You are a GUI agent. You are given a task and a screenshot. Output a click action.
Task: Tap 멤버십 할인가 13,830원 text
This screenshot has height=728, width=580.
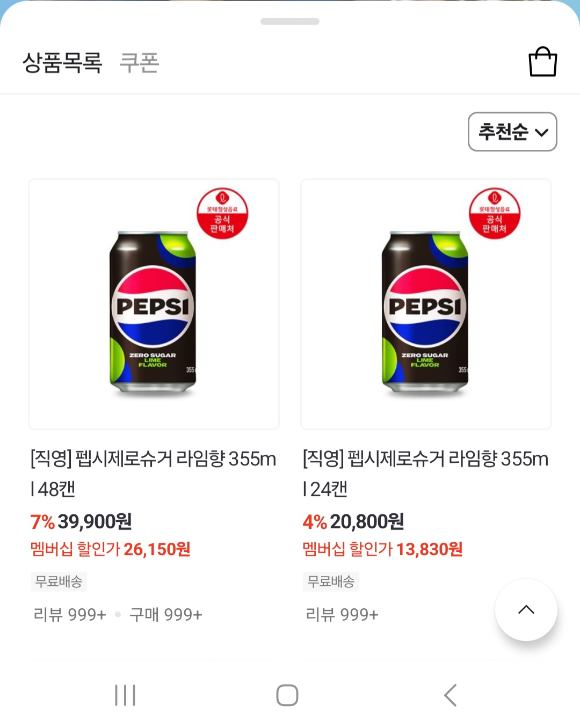[x=382, y=549]
